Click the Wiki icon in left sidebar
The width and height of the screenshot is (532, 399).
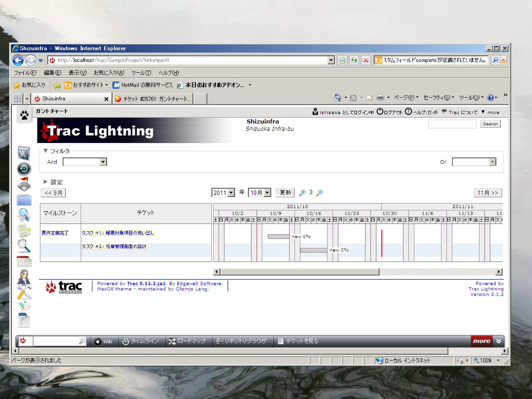24,153
